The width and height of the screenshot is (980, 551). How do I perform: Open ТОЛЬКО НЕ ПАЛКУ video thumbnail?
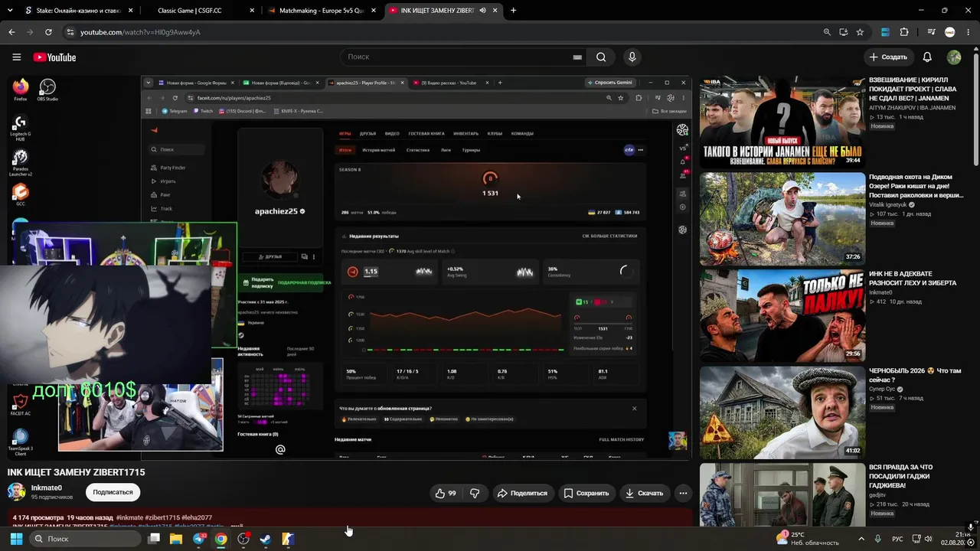click(782, 316)
